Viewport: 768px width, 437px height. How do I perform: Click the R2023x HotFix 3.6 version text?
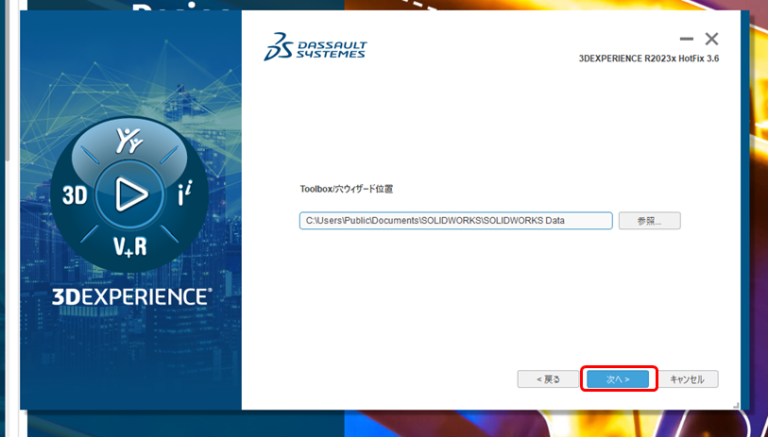pyautogui.click(x=649, y=59)
